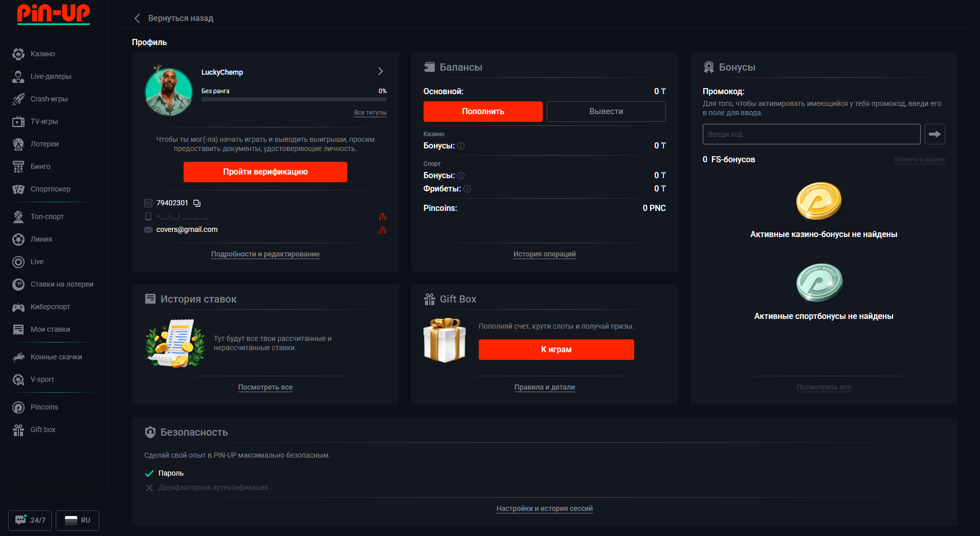
Task: Expand LuckyChemp profile chevron
Action: point(381,71)
